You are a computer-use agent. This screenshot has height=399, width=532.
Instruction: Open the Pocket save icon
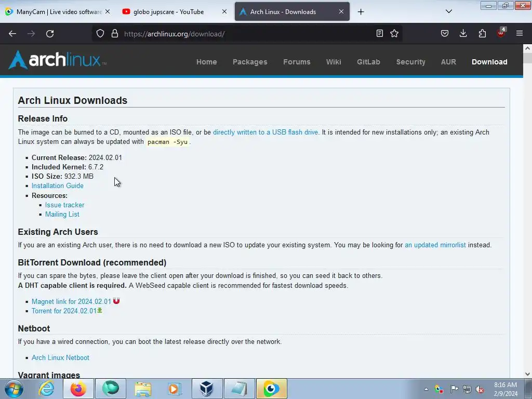coord(445,33)
